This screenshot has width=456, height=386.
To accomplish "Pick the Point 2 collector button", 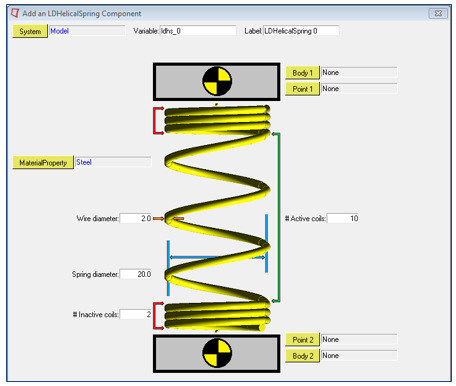I will (x=302, y=340).
